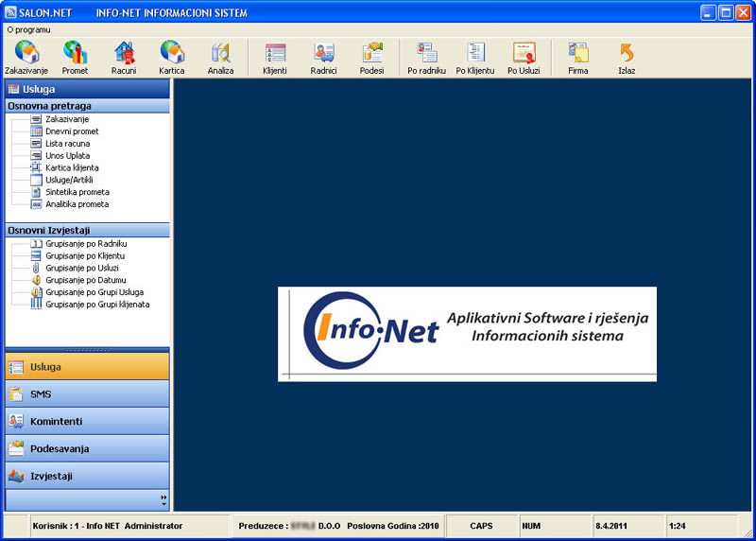Open the Promet chart toolbar icon
The width and height of the screenshot is (756, 541).
pos(75,58)
